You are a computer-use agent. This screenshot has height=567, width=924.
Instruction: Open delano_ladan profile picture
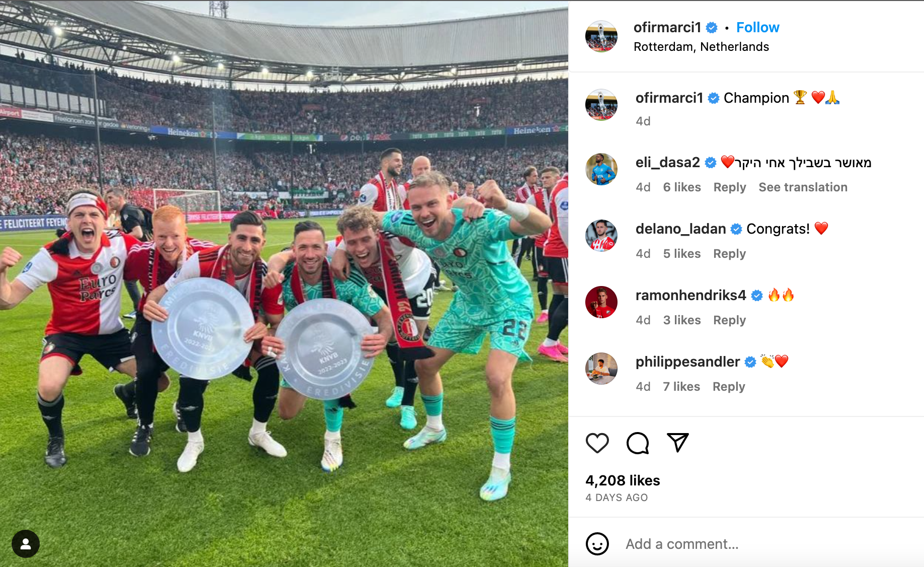pos(601,236)
